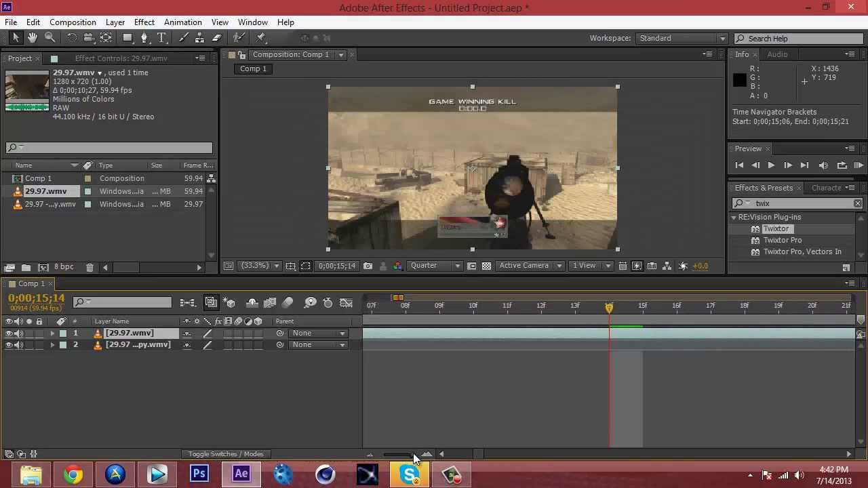The height and width of the screenshot is (488, 868).
Task: Open the Composition menu
Action: tap(73, 22)
